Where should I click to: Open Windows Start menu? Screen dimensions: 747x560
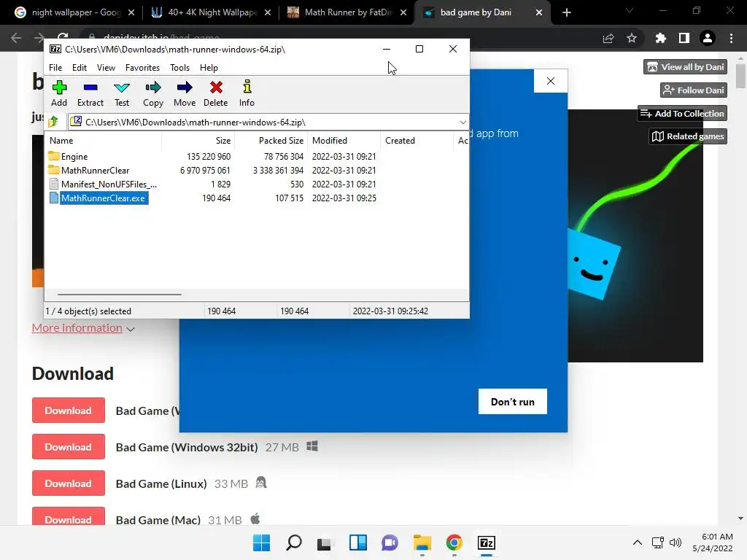tap(261, 542)
